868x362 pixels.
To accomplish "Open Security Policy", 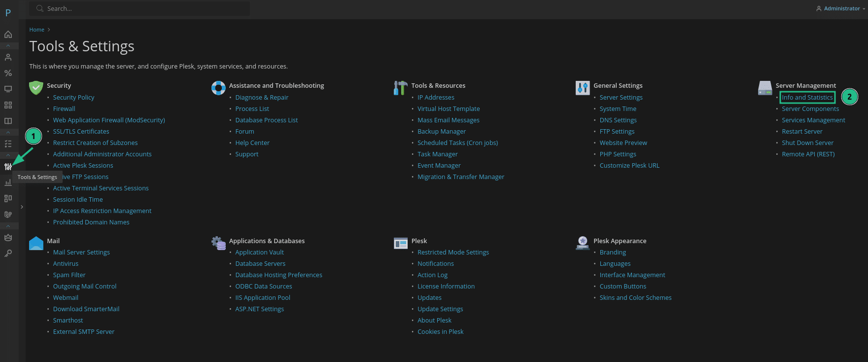I will point(73,98).
